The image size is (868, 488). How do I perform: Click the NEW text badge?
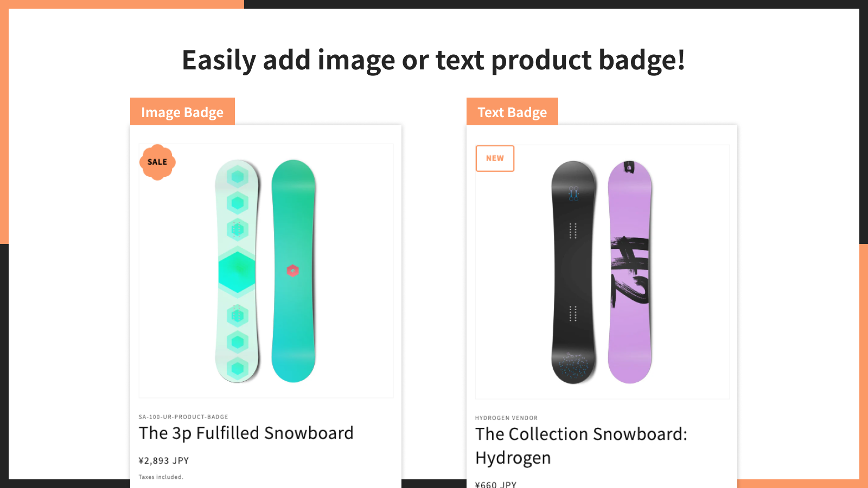click(495, 158)
